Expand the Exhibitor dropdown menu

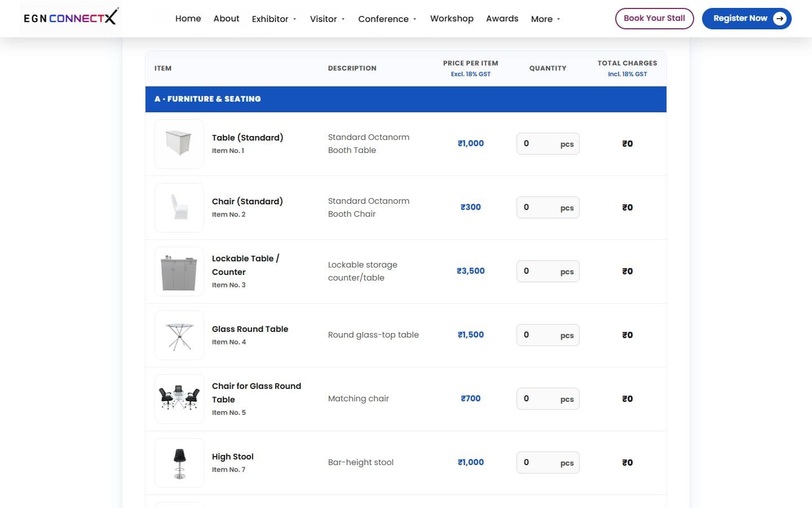click(274, 19)
